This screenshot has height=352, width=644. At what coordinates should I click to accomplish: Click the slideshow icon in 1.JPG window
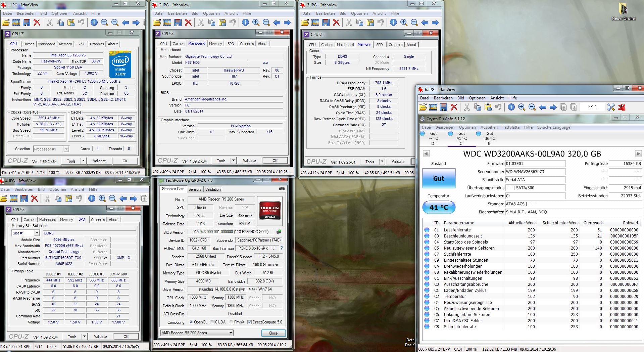pyautogui.click(x=16, y=23)
